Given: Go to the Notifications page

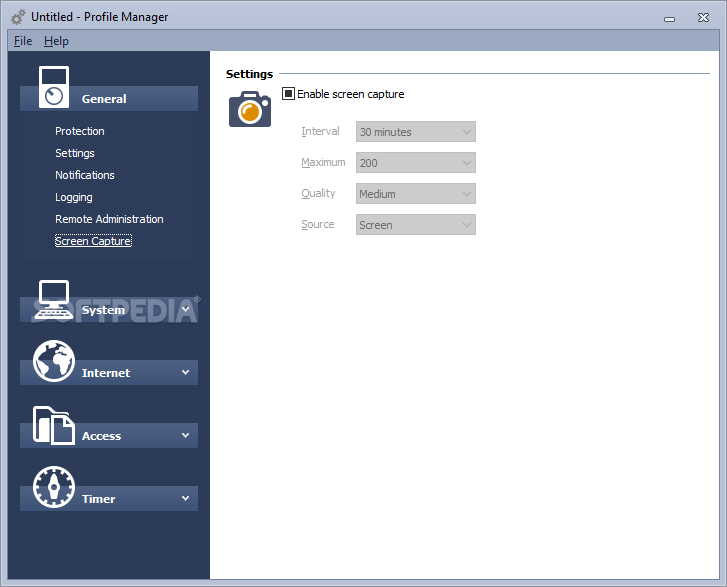Looking at the screenshot, I should click(85, 175).
